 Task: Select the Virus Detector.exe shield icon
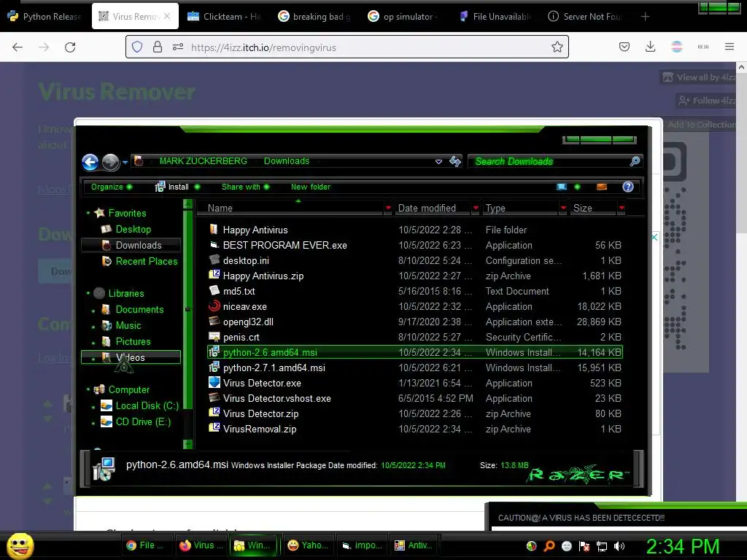[214, 382]
